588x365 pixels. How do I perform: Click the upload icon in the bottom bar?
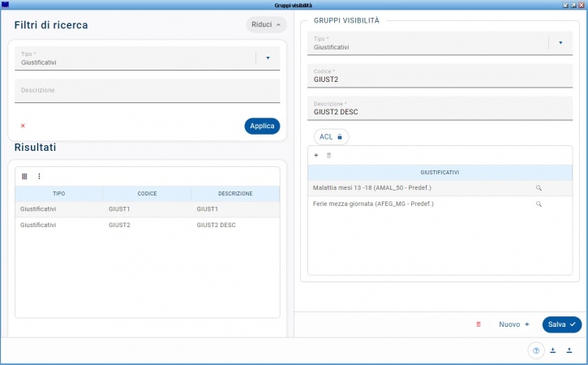pos(569,350)
